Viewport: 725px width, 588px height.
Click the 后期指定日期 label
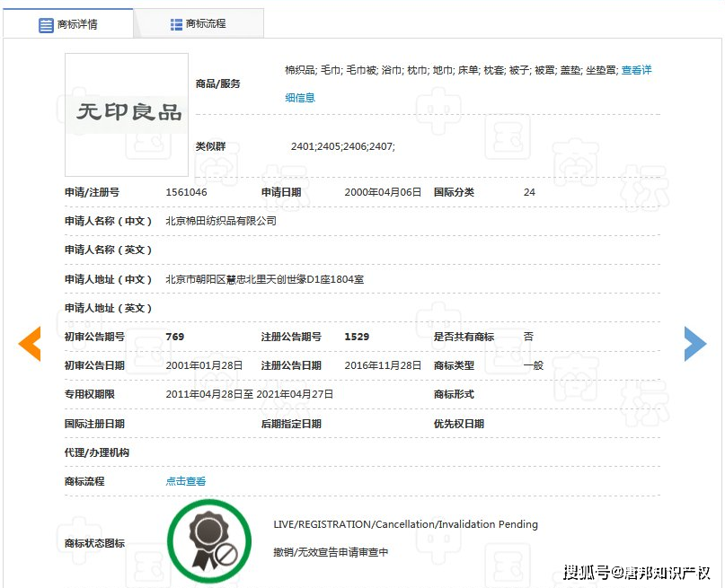[291, 424]
